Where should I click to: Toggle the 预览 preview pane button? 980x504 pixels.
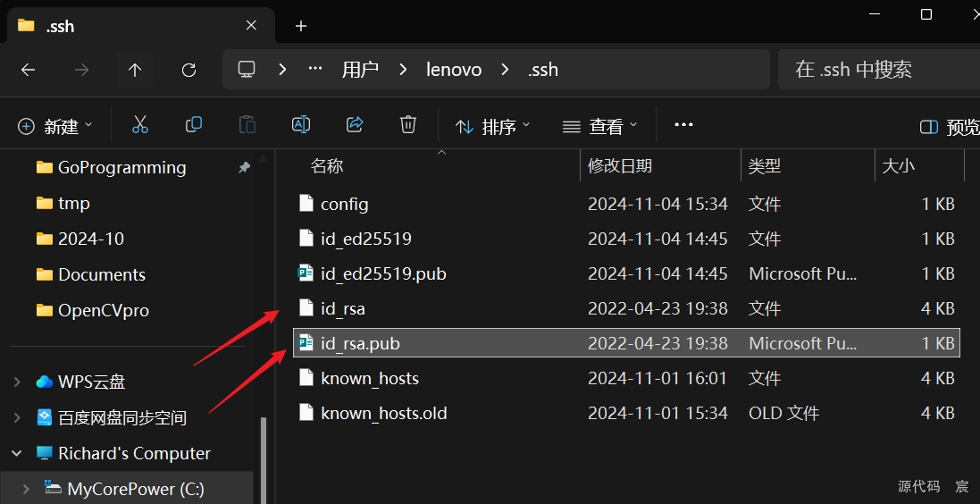click(950, 127)
